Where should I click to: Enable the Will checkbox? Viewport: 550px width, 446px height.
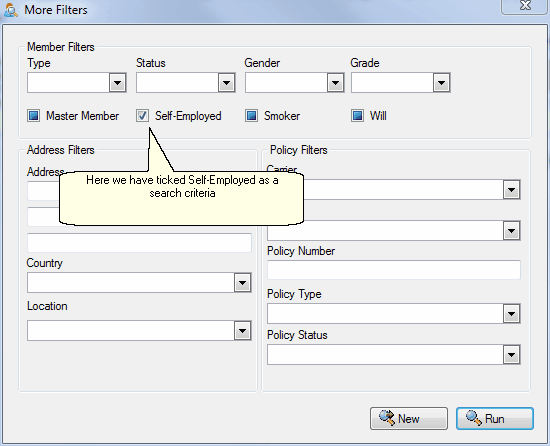357,116
